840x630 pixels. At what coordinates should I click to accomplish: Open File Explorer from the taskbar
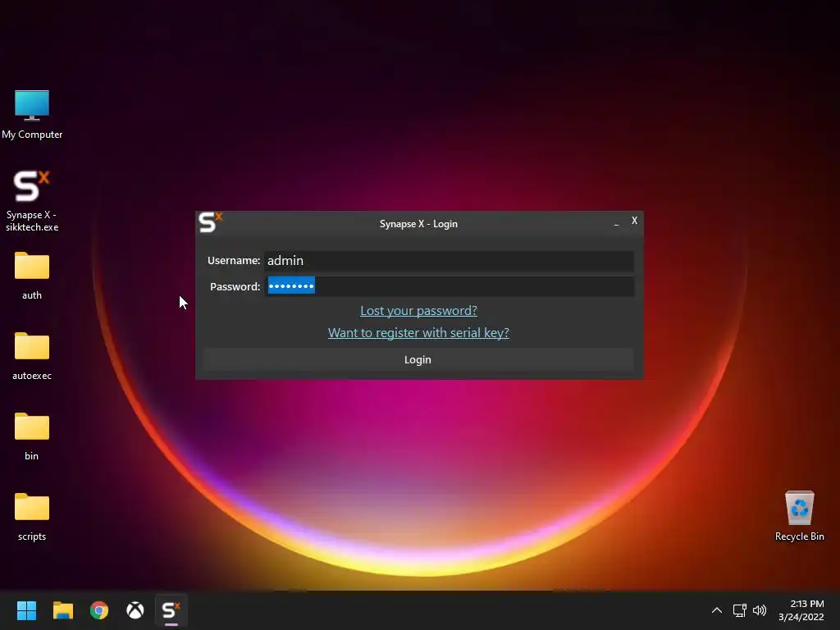pos(63,610)
